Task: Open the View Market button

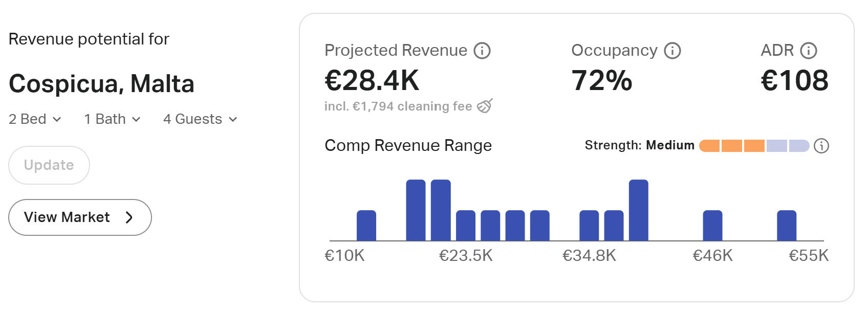Action: 80,217
